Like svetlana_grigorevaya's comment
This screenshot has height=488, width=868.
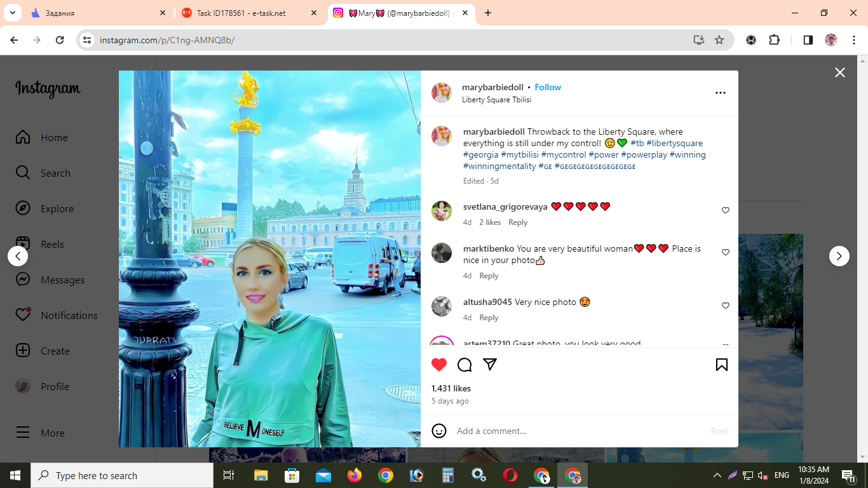point(726,210)
